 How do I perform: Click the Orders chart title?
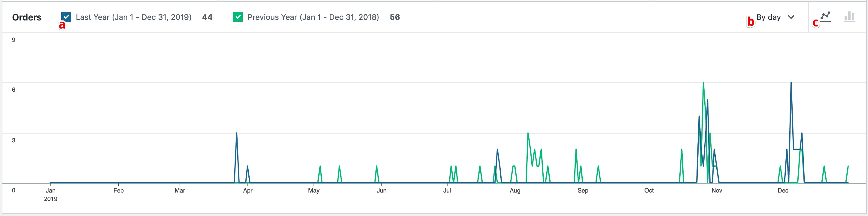coord(27,17)
